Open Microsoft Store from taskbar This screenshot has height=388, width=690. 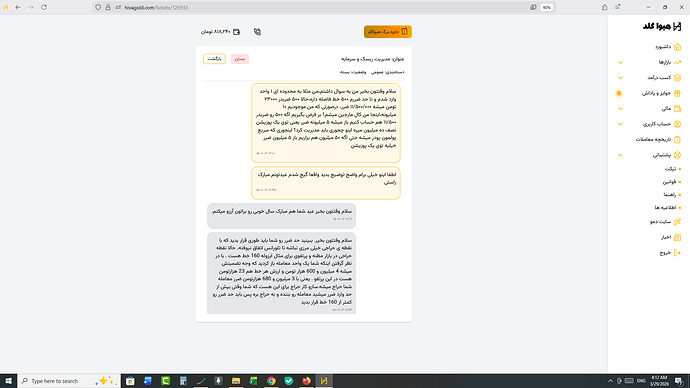pyautogui.click(x=130, y=381)
